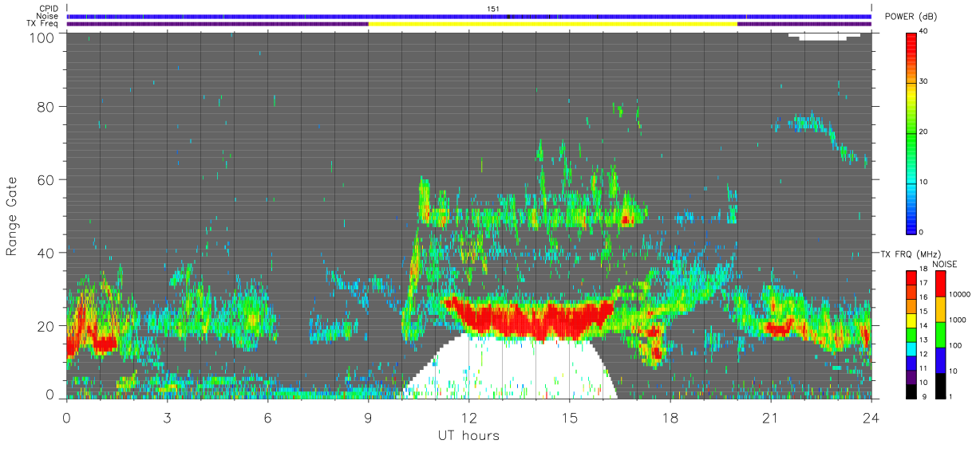The width and height of the screenshot is (980, 452).
Task: Click the white ground-scatter dome near 13 UT
Action: coord(511,368)
